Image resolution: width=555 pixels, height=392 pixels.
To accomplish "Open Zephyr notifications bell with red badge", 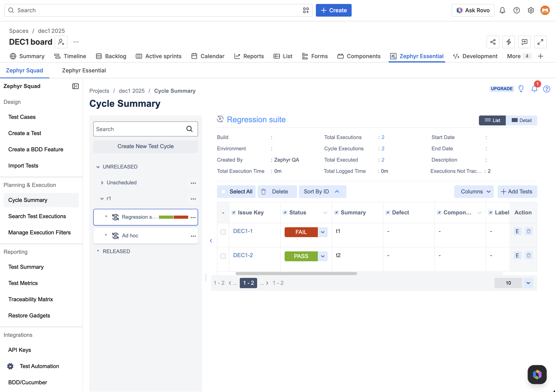I will (x=534, y=89).
